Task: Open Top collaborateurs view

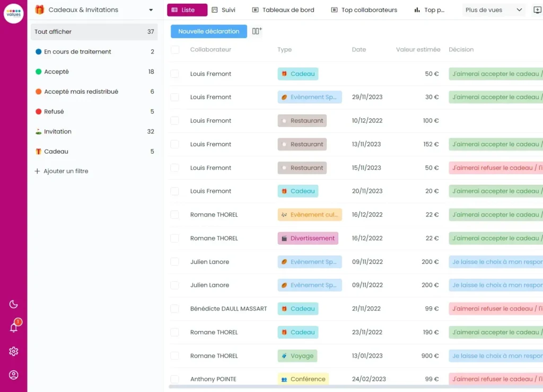Action: tap(364, 10)
